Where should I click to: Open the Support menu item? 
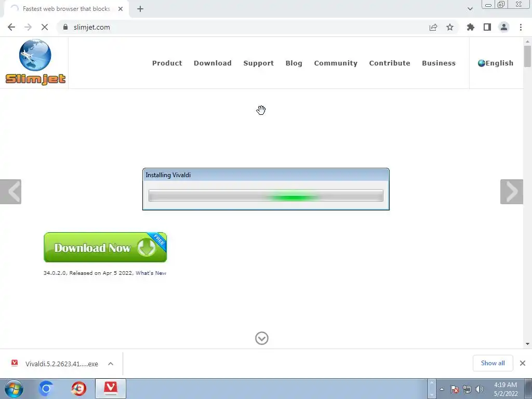259,63
